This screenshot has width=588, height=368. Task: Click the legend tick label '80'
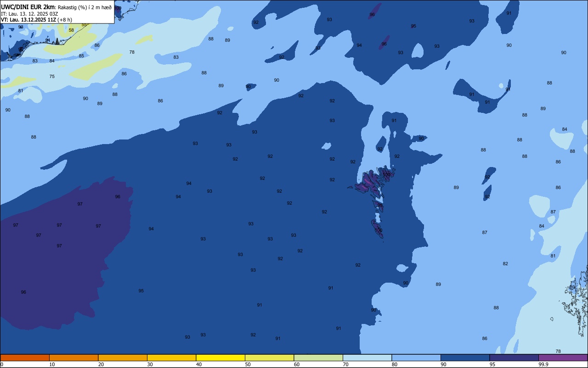point(394,364)
